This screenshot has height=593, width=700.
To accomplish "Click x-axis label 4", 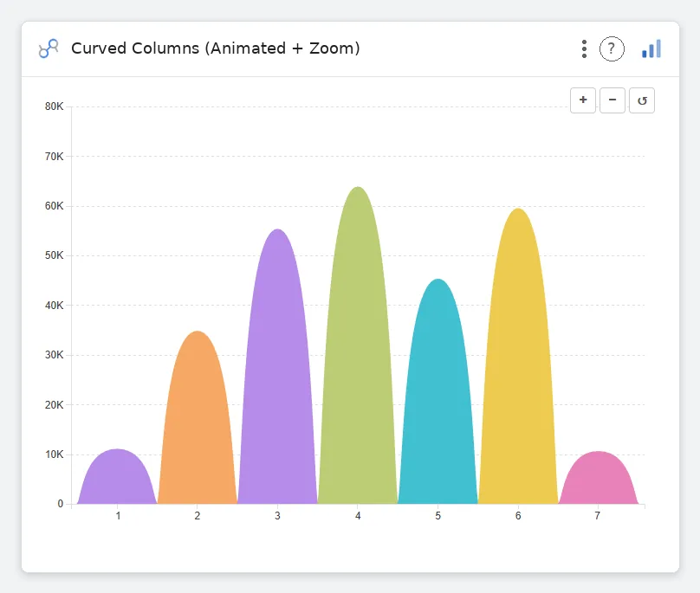I will coord(358,516).
